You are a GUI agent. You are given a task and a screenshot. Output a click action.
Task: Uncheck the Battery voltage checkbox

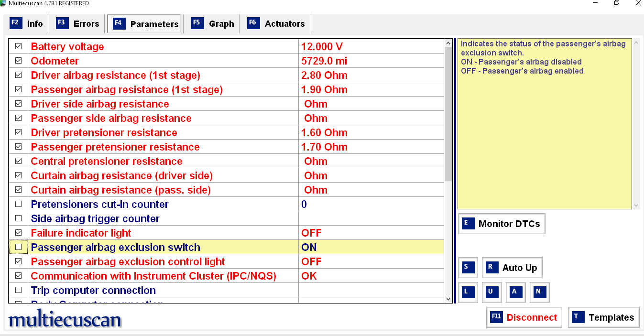(19, 46)
